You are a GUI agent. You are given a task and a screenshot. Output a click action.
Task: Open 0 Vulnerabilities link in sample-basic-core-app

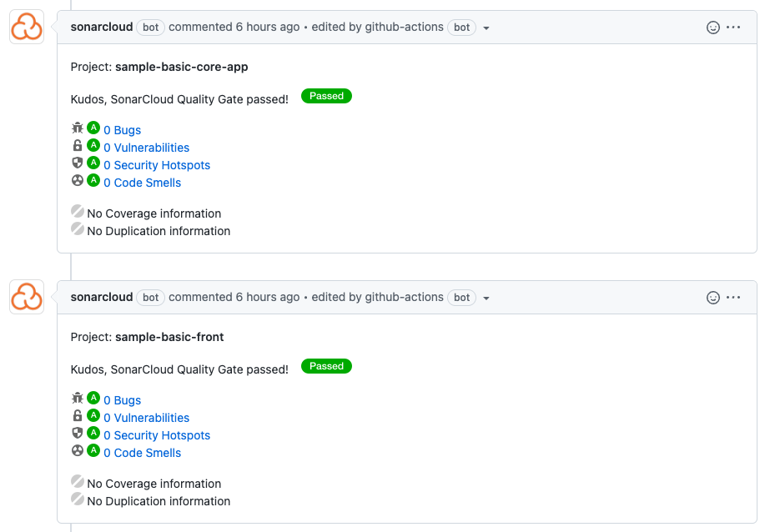click(x=146, y=148)
